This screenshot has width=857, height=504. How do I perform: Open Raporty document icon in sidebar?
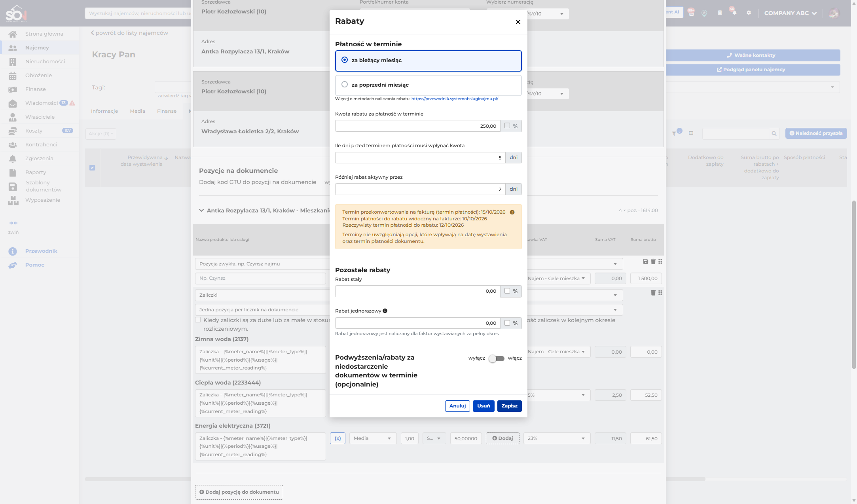coord(13,172)
